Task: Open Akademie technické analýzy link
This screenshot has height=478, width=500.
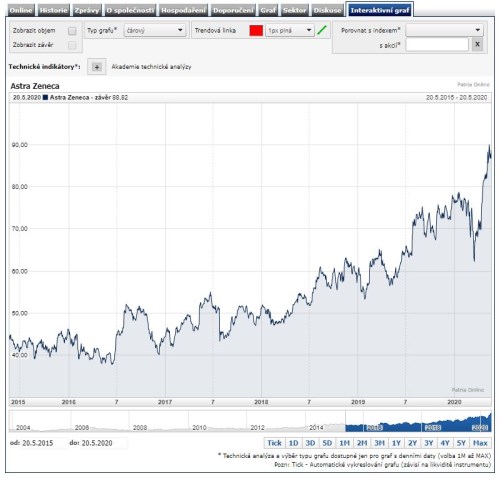Action: [151, 67]
